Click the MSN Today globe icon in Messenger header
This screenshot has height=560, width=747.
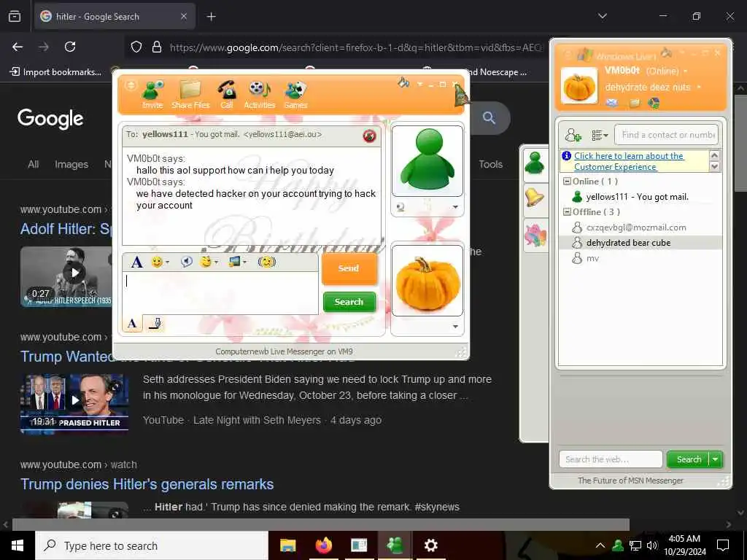[654, 103]
